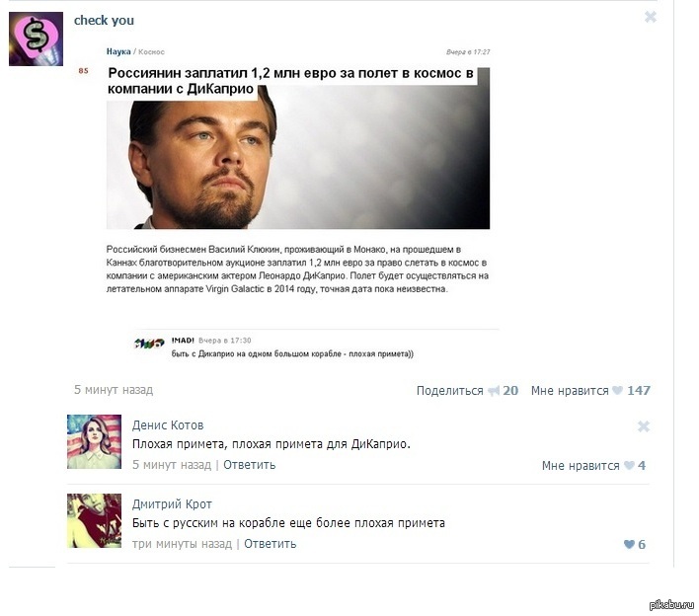Open the article headline about ДиКаприо
Viewport: 699px width, 616px height.
coord(290,81)
